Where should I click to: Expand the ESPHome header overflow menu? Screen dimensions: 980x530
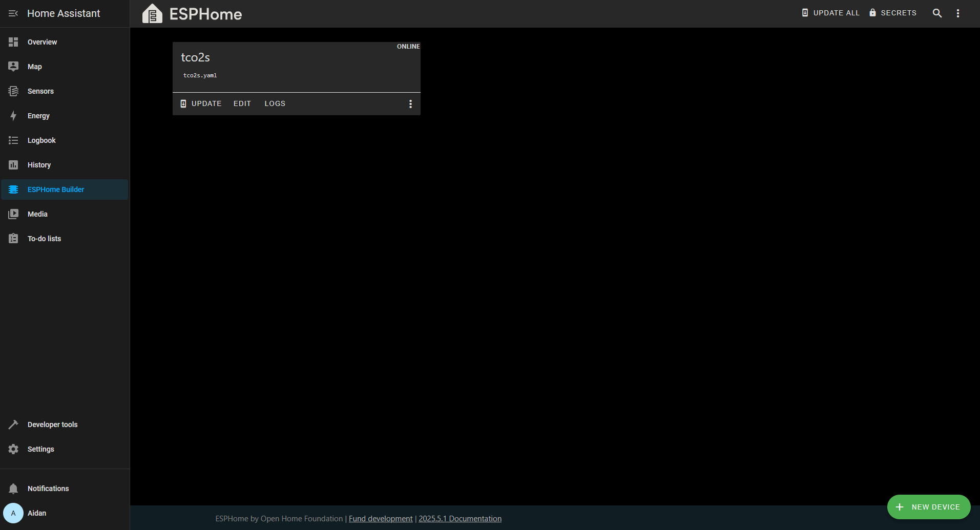point(958,13)
